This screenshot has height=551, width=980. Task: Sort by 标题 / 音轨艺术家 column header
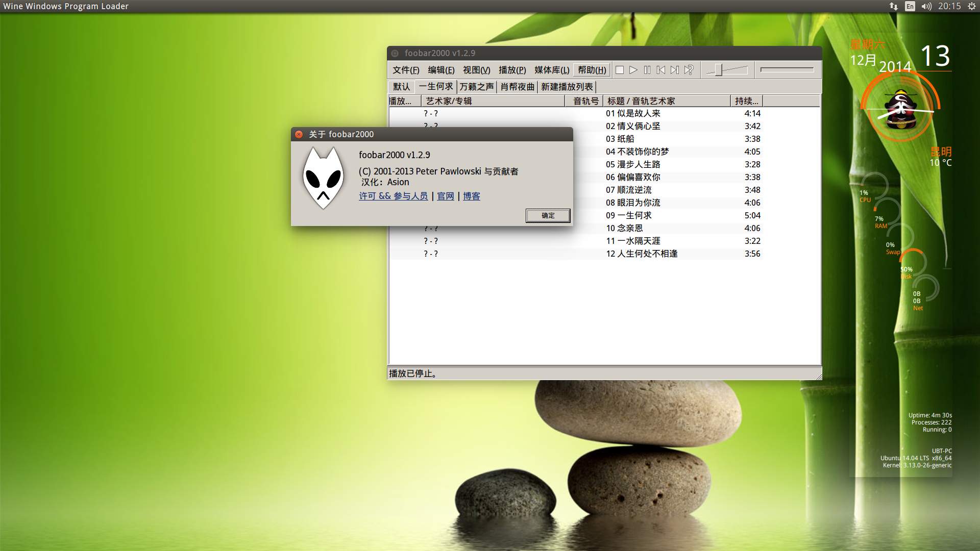pyautogui.click(x=667, y=101)
